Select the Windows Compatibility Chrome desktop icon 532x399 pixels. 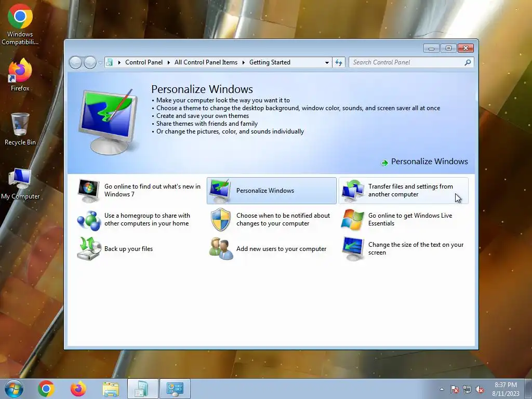click(x=20, y=24)
